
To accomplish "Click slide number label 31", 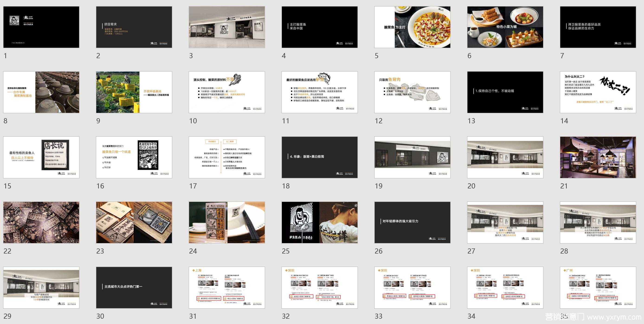I will [193, 316].
